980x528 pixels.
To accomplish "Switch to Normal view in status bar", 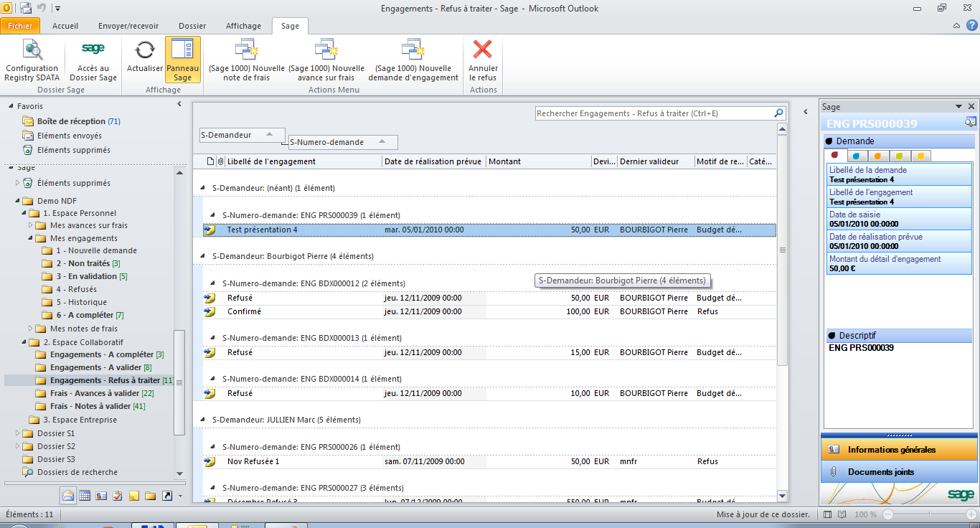I will pyautogui.click(x=827, y=514).
